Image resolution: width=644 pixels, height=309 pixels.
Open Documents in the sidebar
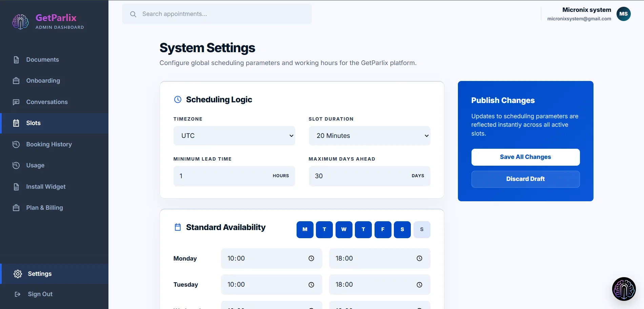(54, 60)
